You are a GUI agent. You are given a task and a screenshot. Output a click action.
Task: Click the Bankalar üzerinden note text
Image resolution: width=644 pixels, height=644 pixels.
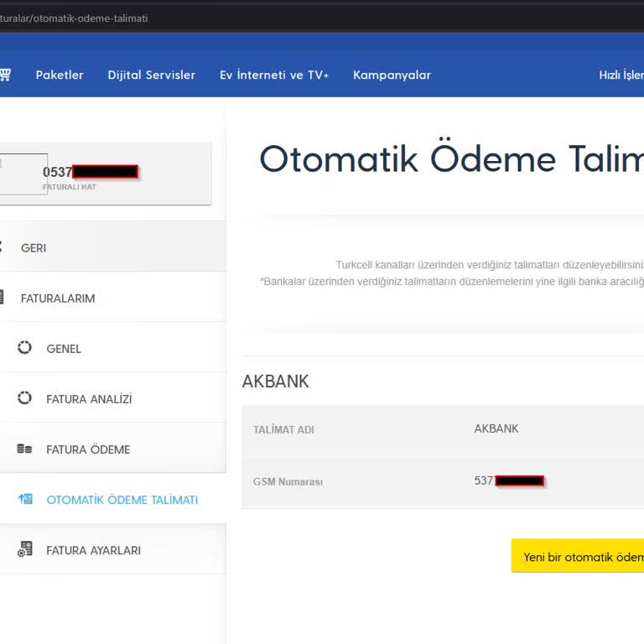[x=452, y=282]
